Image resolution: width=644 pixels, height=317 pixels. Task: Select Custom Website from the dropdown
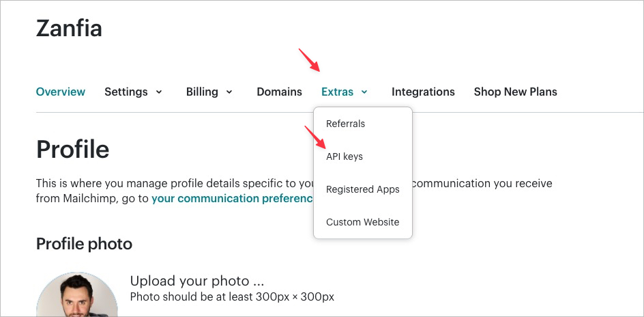pyautogui.click(x=363, y=222)
